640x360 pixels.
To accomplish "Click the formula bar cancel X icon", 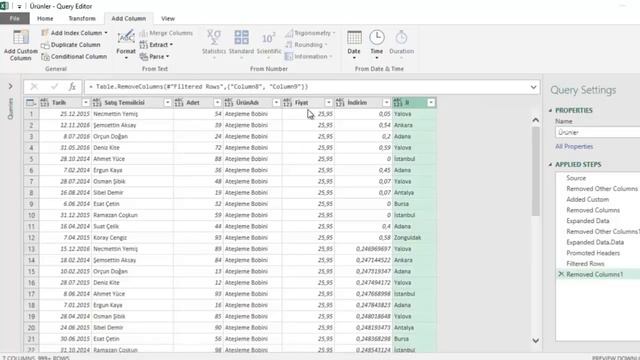I will (x=34, y=87).
